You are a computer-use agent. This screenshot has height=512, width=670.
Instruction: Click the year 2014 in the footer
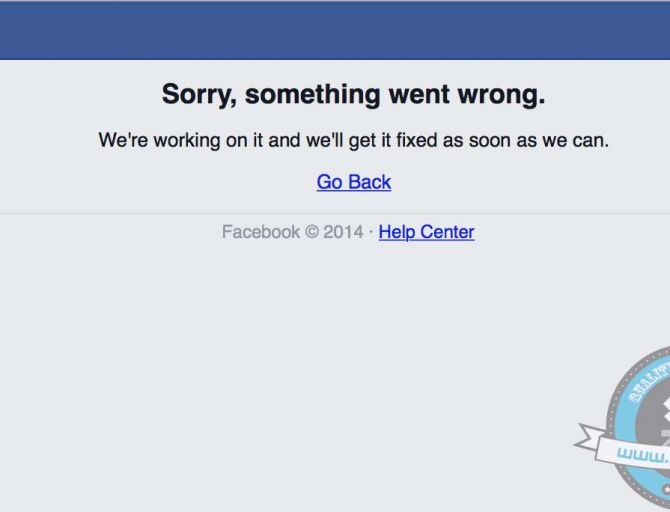[x=343, y=232]
